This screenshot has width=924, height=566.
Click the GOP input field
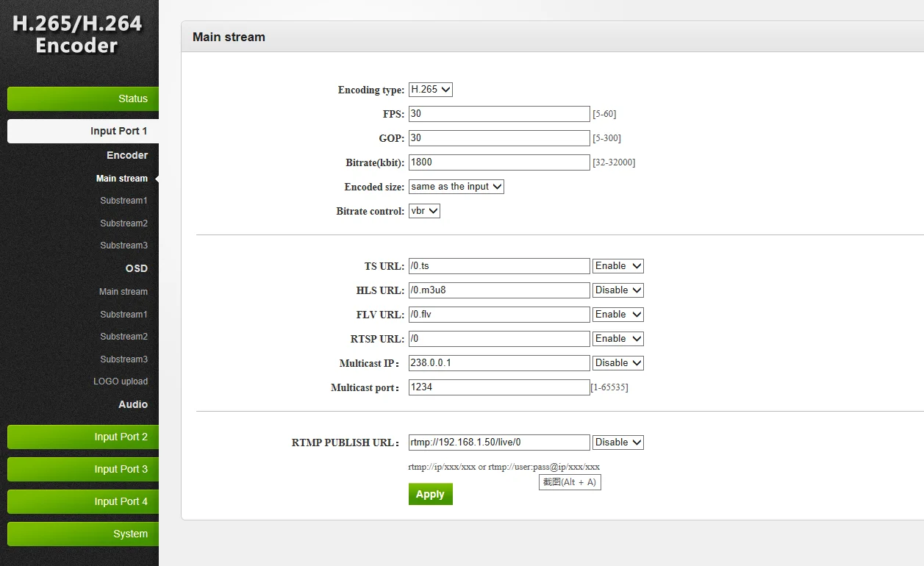point(499,138)
